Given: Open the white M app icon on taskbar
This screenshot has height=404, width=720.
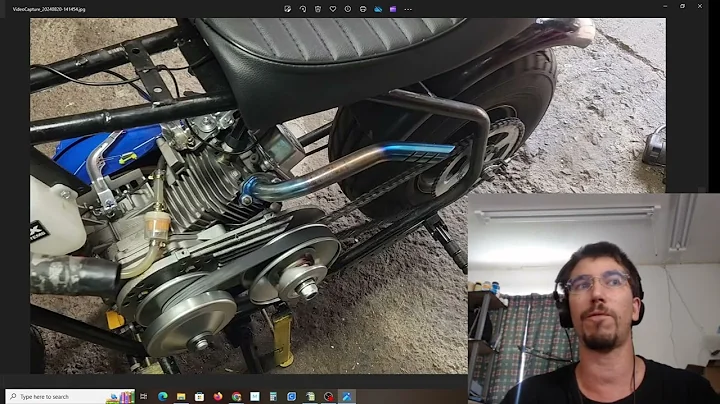Looking at the screenshot, I should pyautogui.click(x=255, y=396).
